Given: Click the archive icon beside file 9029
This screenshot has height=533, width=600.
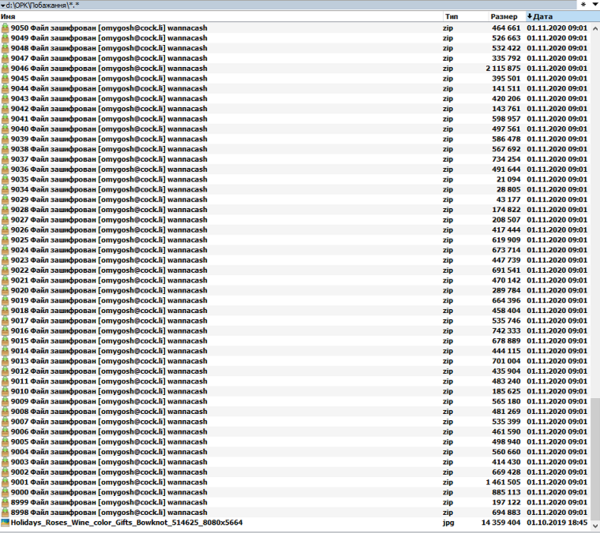Looking at the screenshot, I should [5, 200].
